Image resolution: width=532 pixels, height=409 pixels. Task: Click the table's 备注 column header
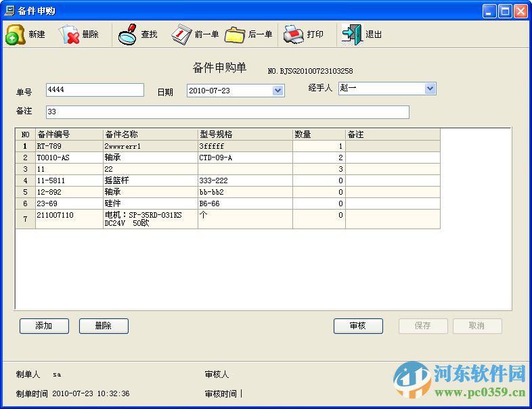[393, 135]
